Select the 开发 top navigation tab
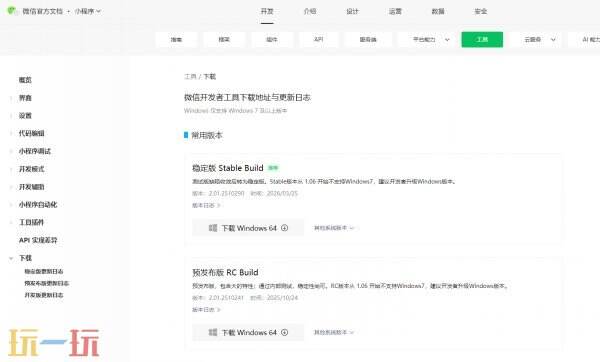This screenshot has width=600, height=362. click(267, 11)
